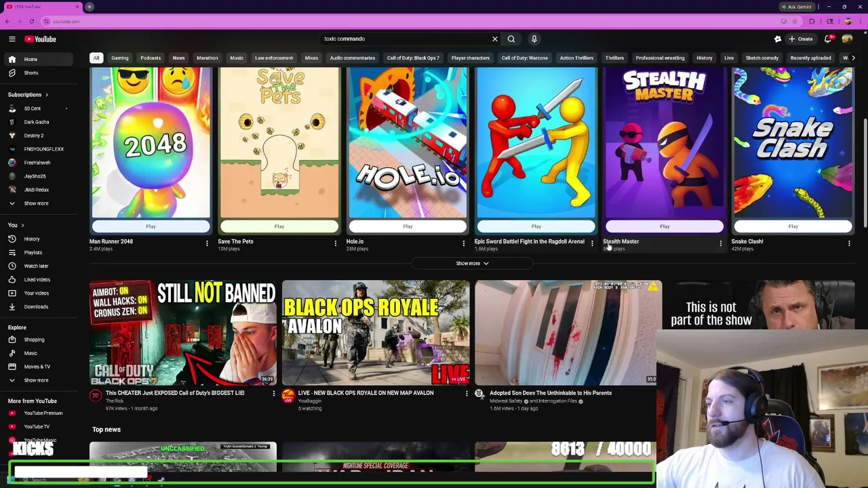Select the Podcasts filter chip

pos(151,58)
